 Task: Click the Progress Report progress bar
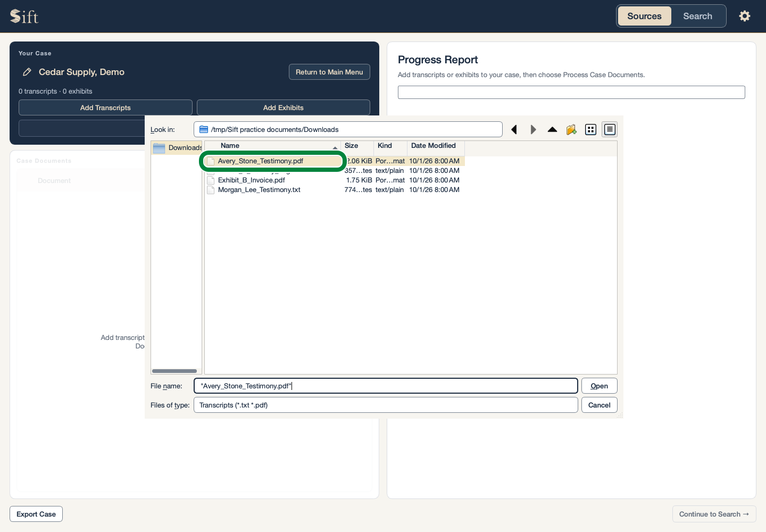coord(571,92)
